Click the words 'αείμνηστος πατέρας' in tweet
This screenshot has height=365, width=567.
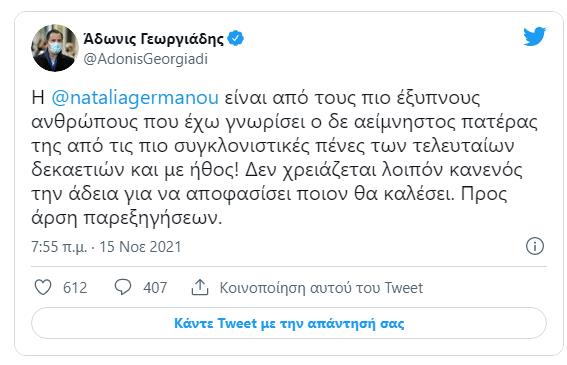point(446,122)
